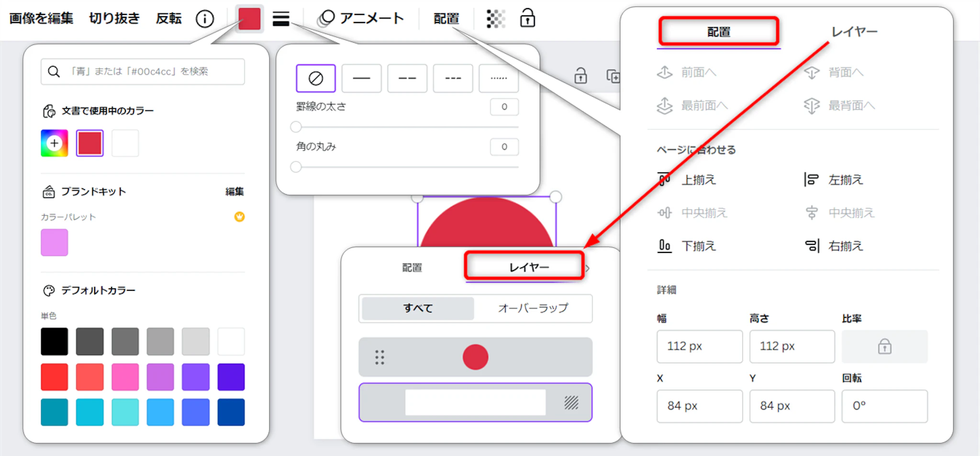Click the color search input field

[143, 72]
